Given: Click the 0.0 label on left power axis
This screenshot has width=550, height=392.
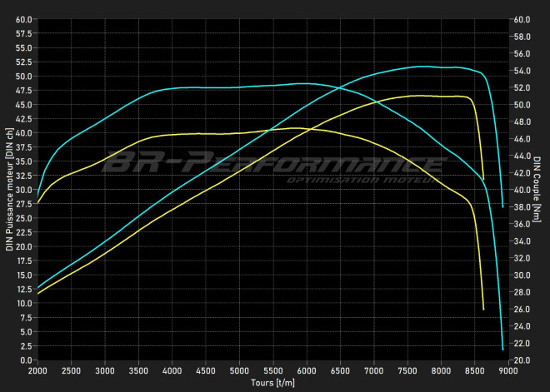Looking at the screenshot, I should point(26,360).
